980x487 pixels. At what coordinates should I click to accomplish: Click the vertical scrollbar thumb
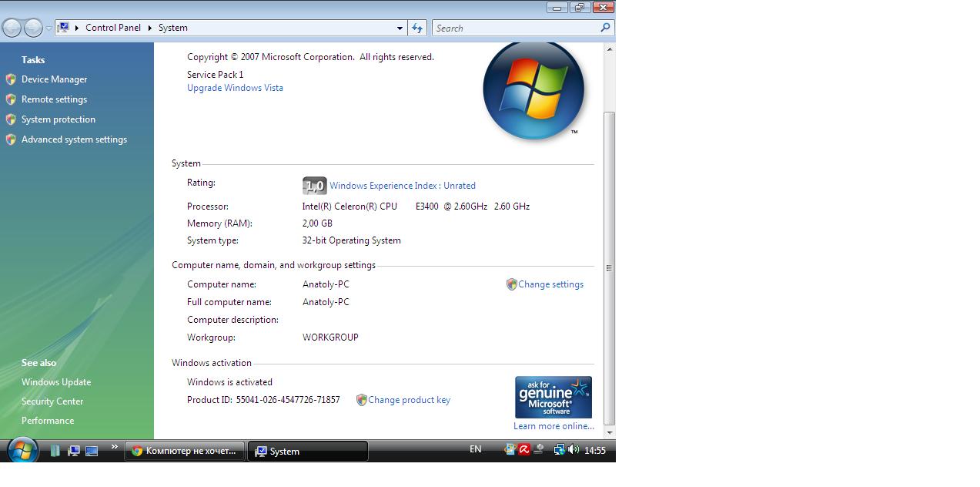[610, 268]
